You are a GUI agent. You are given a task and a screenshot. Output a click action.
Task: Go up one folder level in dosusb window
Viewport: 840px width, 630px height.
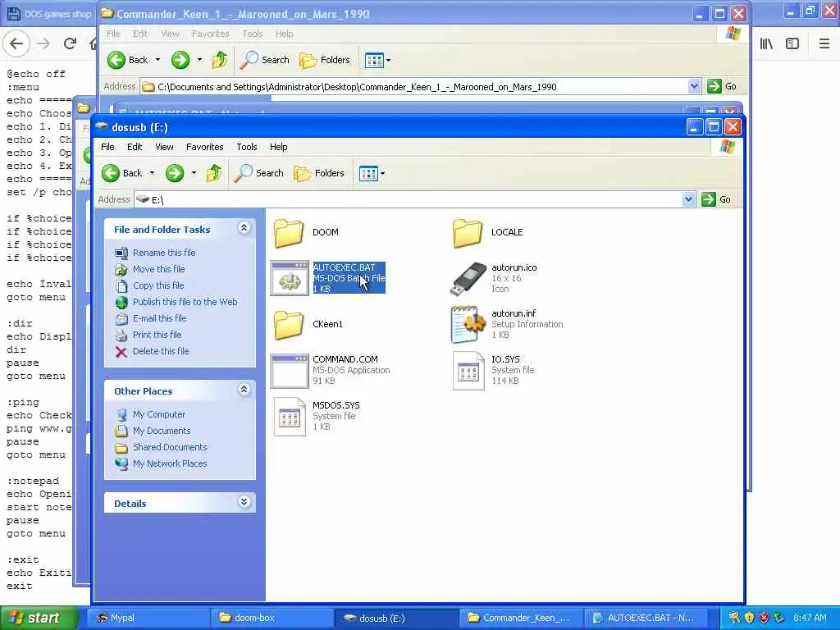point(214,173)
